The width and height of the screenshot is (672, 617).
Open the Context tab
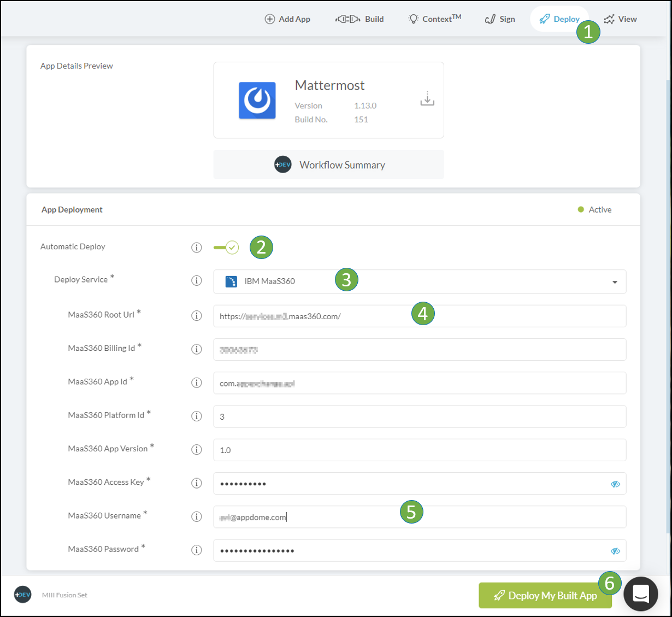[434, 19]
